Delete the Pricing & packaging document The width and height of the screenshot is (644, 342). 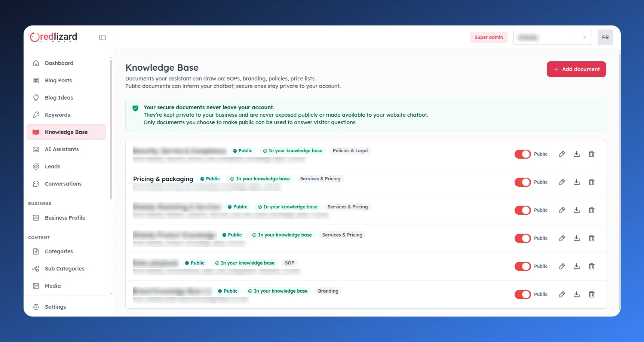tap(592, 182)
